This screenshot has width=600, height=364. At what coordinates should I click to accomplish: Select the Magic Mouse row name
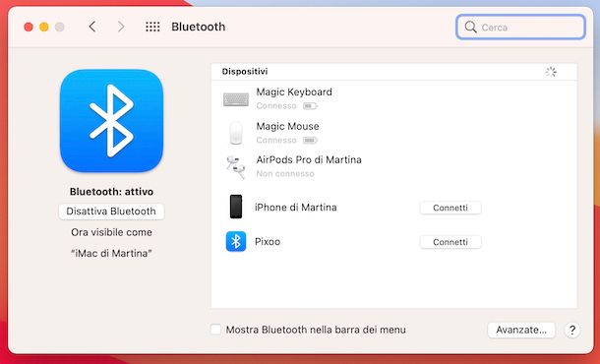click(x=287, y=126)
